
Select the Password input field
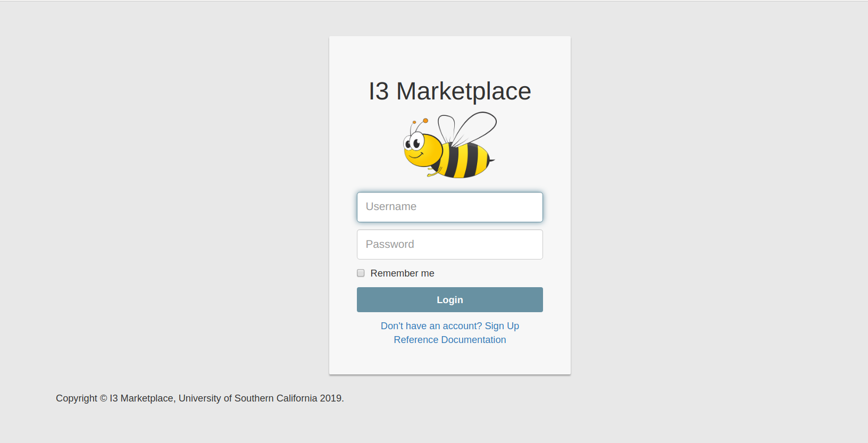450,245
